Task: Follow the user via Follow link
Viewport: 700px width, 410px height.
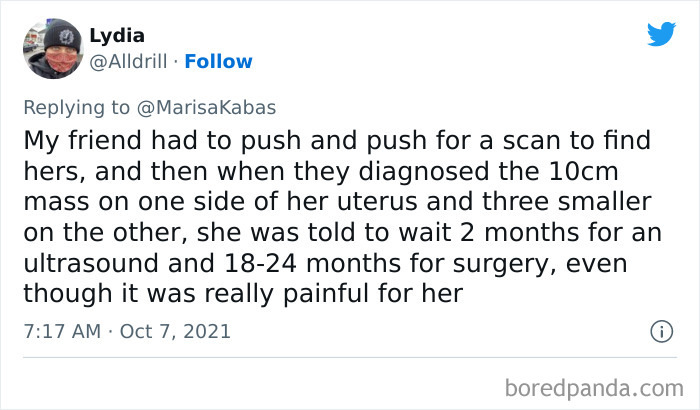Action: pyautogui.click(x=220, y=62)
